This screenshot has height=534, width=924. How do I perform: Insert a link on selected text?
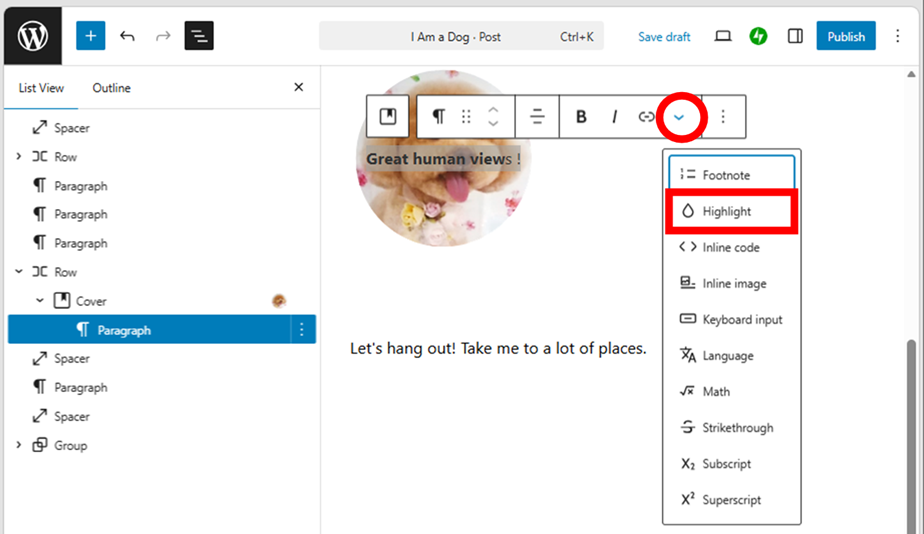point(646,117)
